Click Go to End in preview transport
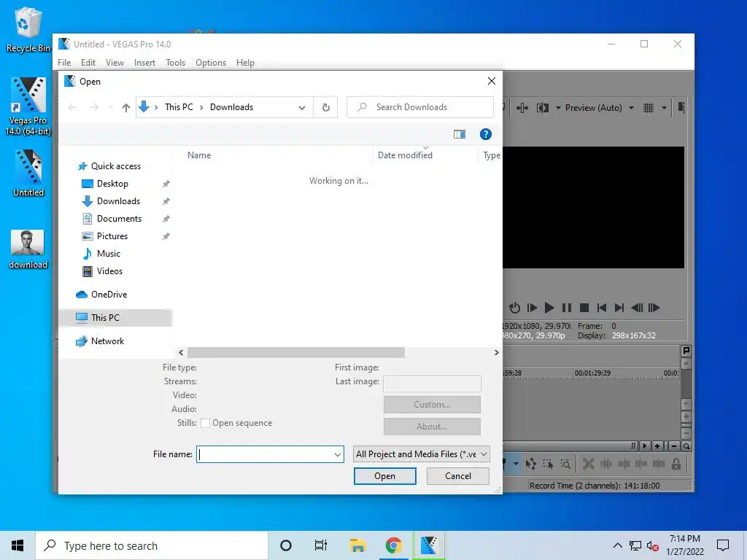This screenshot has width=747, height=560. tap(619, 308)
